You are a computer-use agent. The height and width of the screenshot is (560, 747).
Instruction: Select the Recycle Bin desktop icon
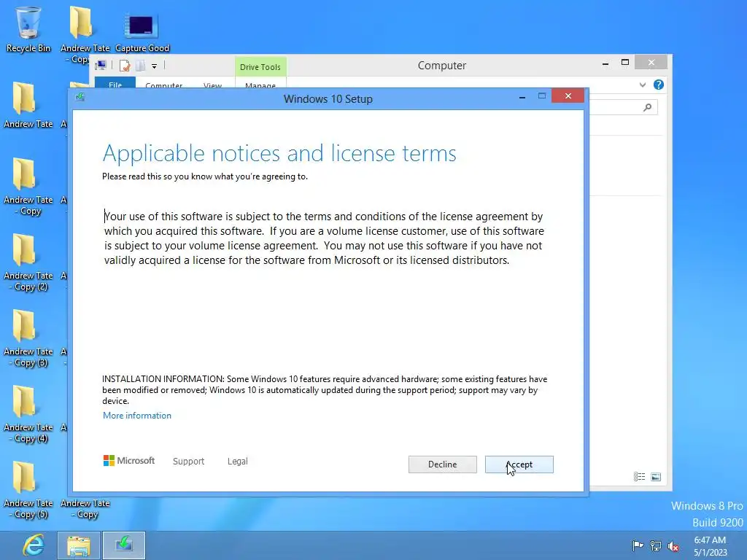tap(28, 29)
